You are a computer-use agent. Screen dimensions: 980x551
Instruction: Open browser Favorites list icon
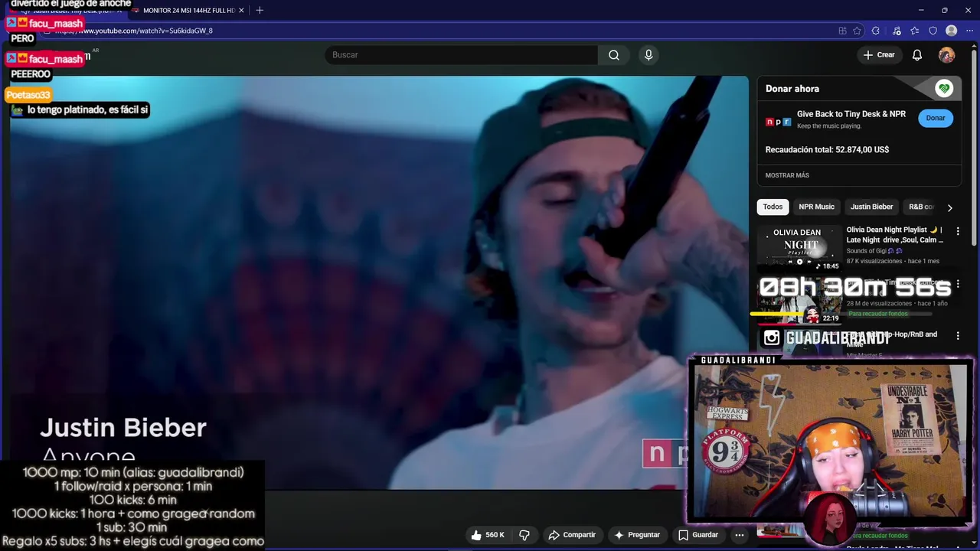coord(914,31)
